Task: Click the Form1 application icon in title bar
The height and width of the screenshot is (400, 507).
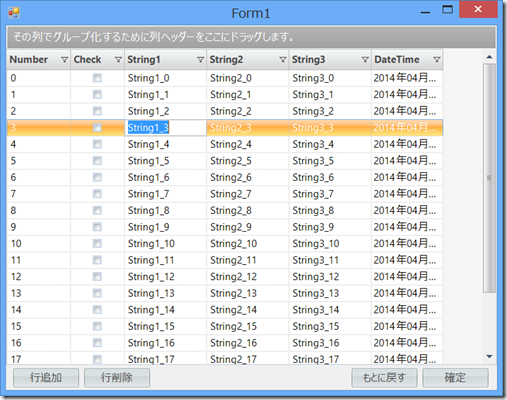Action: pos(14,13)
